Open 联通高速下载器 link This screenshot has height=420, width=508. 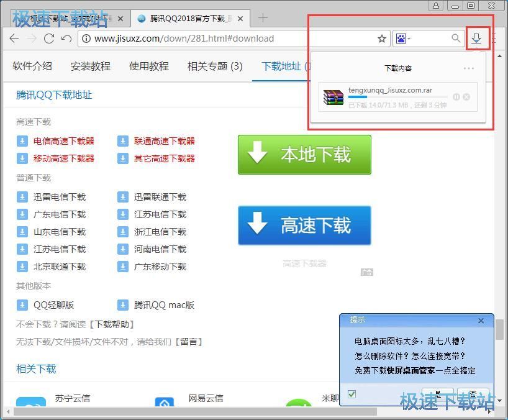point(164,141)
